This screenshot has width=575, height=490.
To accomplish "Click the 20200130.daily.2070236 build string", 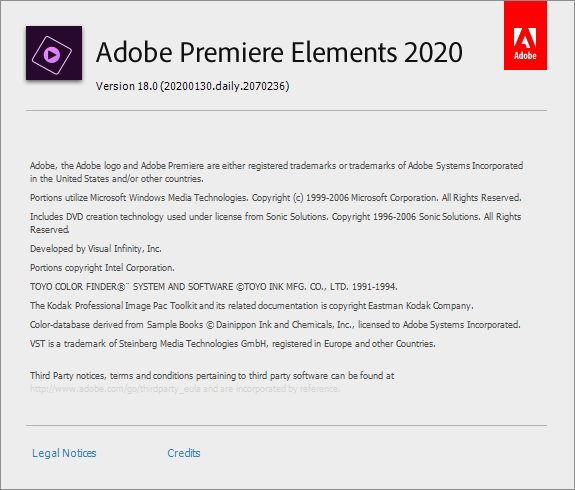I will [x=224, y=86].
